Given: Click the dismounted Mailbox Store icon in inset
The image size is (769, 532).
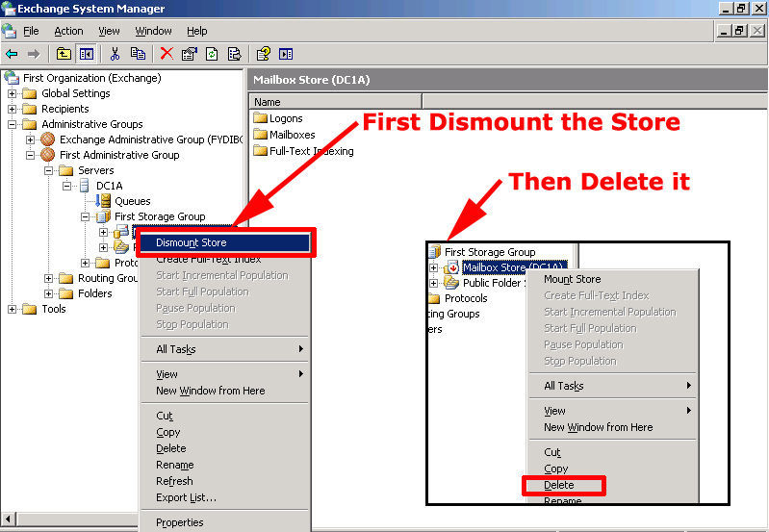Looking at the screenshot, I should pyautogui.click(x=451, y=267).
